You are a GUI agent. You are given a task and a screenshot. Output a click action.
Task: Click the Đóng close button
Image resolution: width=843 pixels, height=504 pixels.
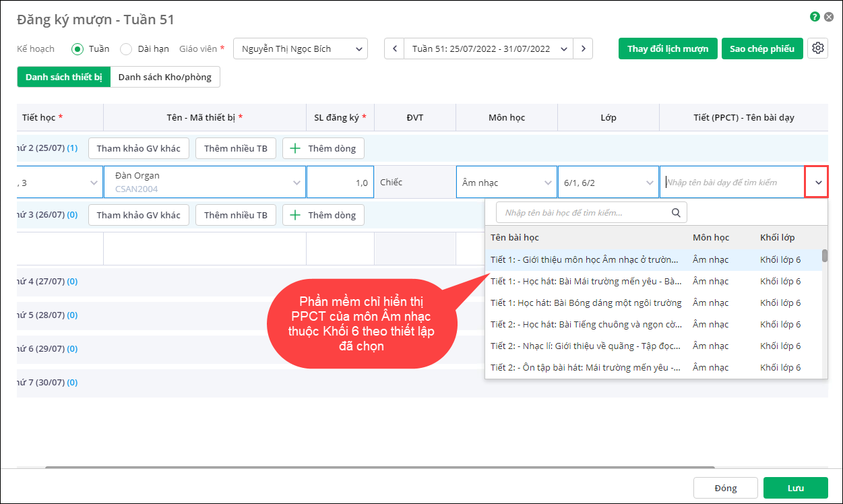tap(725, 488)
